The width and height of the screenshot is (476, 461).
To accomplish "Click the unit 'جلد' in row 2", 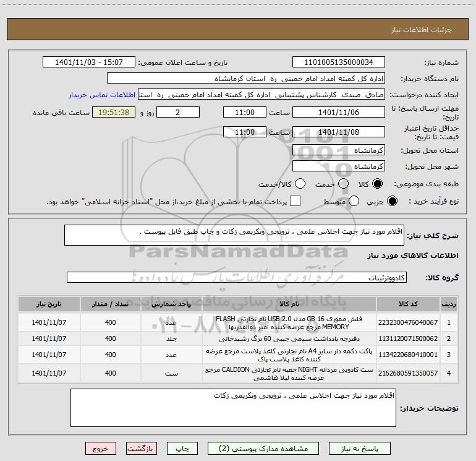I will point(171,338).
